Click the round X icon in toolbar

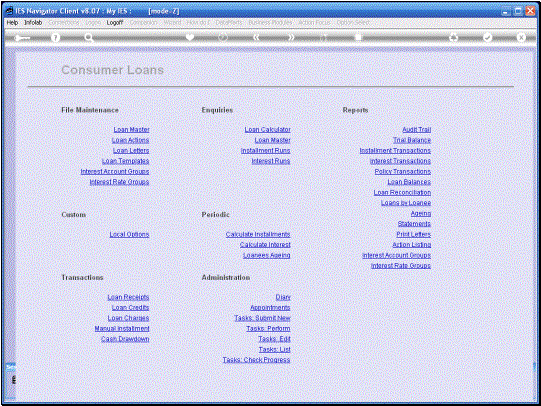[x=521, y=37]
